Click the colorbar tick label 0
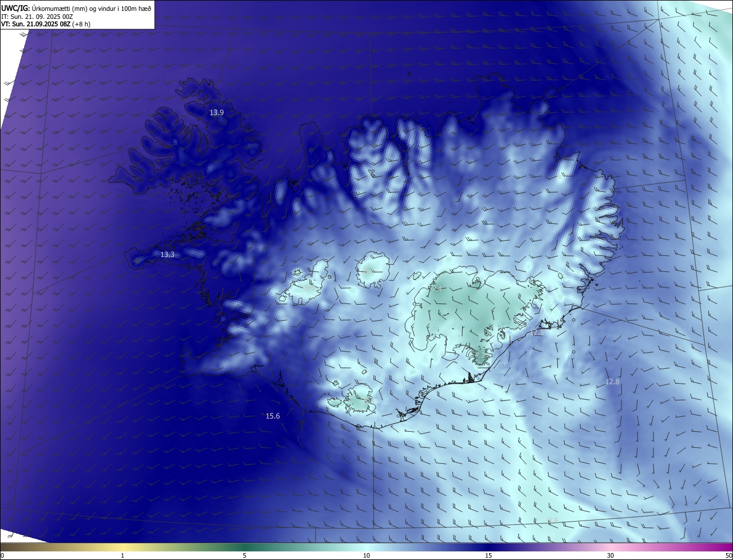 tap(2, 555)
